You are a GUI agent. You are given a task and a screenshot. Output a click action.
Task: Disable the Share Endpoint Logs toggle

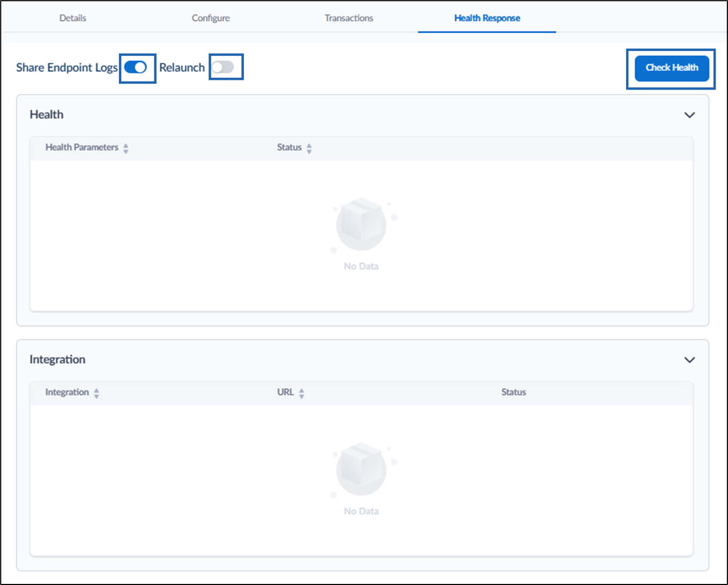point(136,67)
